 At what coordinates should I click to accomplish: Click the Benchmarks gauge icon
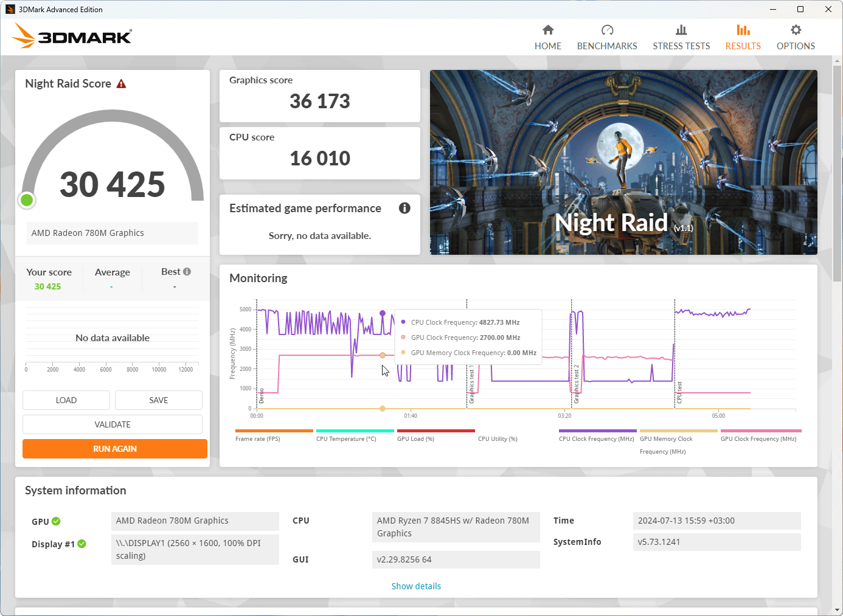click(x=607, y=30)
